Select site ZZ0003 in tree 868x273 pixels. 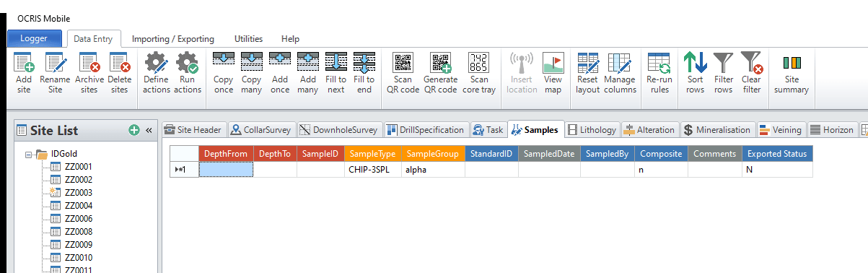(79, 193)
